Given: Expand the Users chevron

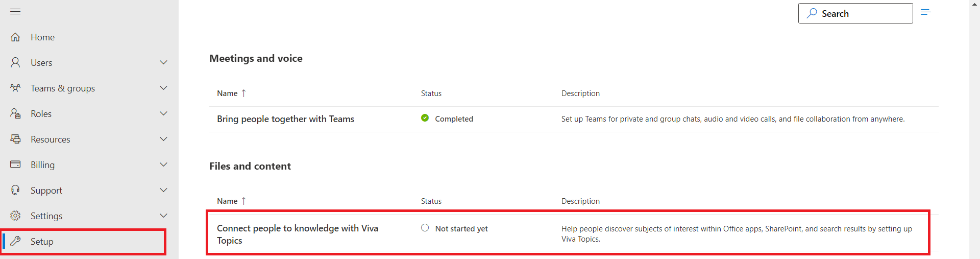Looking at the screenshot, I should tap(163, 62).
